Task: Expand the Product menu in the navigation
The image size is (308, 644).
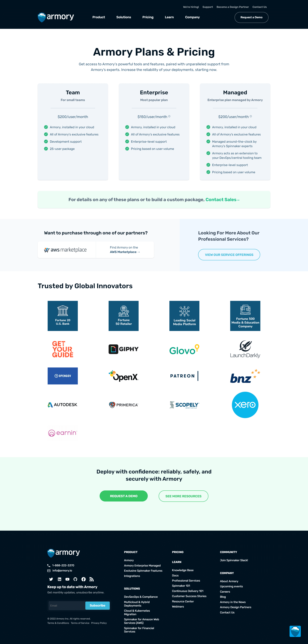Action: coord(98,17)
